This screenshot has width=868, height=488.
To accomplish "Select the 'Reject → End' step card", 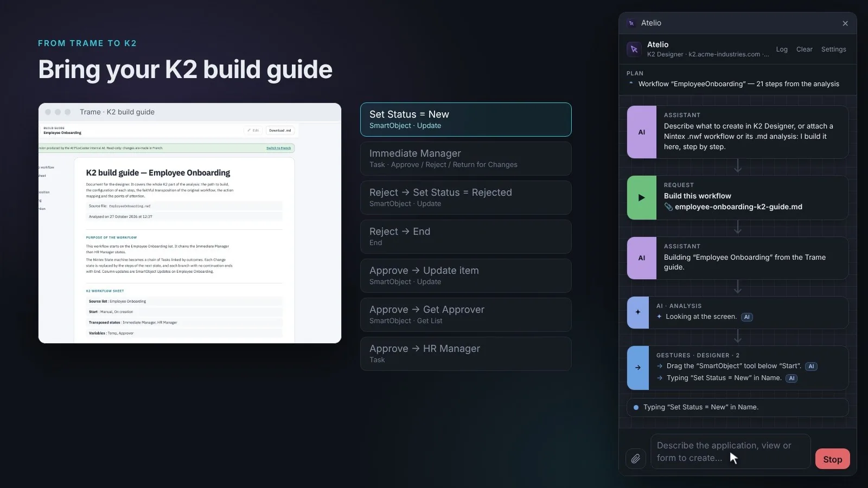I will pyautogui.click(x=466, y=236).
